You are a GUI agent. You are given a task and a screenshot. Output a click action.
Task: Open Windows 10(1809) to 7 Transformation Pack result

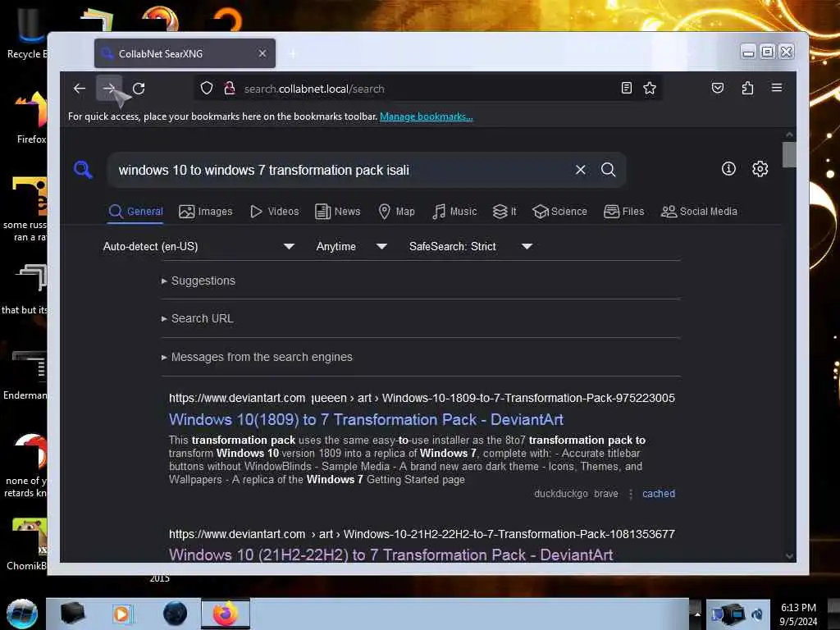366,419
